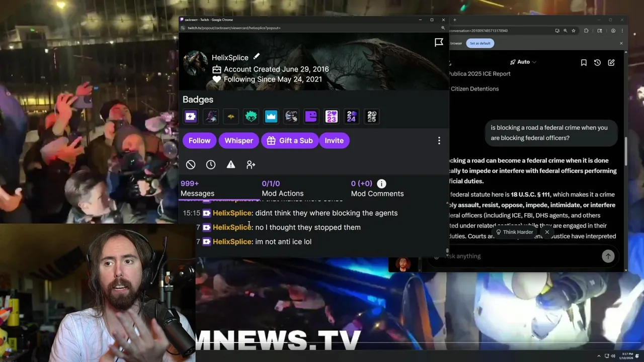644x362 pixels.
Task: Click the gold wings badge icon
Action: [x=231, y=117]
